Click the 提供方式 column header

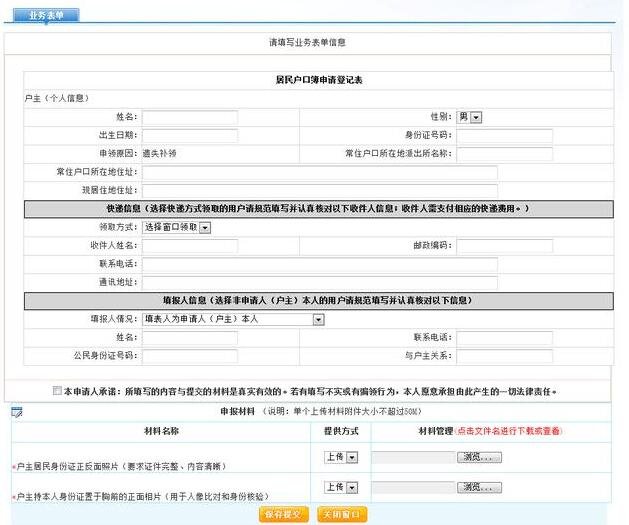pyautogui.click(x=341, y=431)
